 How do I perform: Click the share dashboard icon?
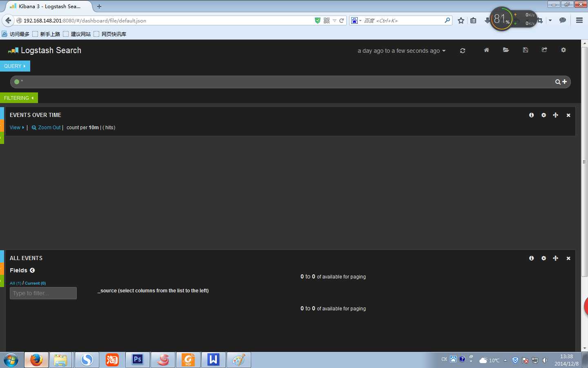(544, 50)
